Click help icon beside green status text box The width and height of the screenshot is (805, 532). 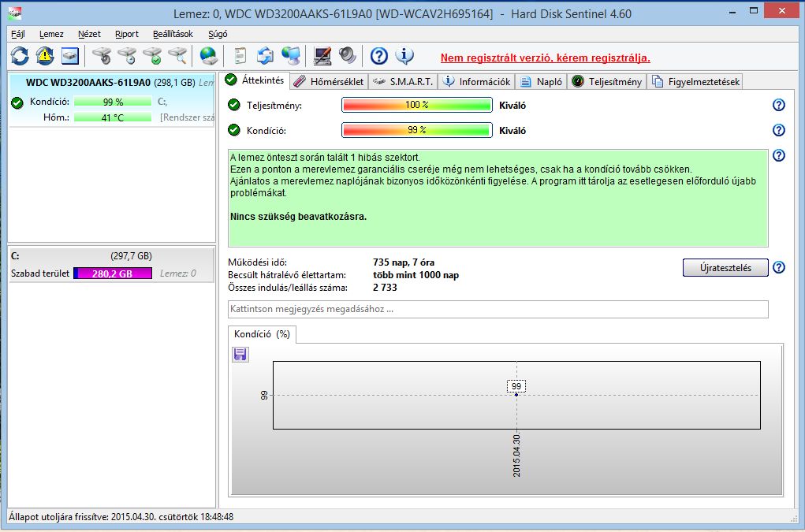pyautogui.click(x=779, y=155)
